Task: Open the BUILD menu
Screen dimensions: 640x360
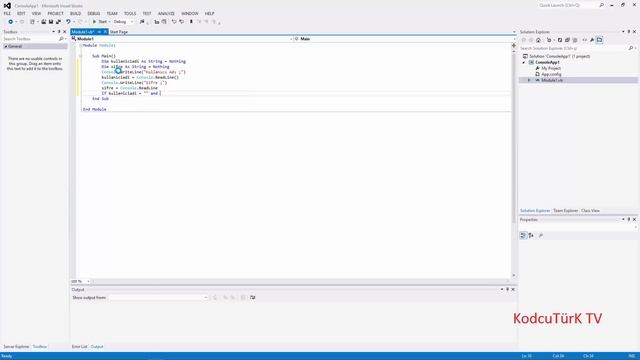Action: tap(76, 13)
